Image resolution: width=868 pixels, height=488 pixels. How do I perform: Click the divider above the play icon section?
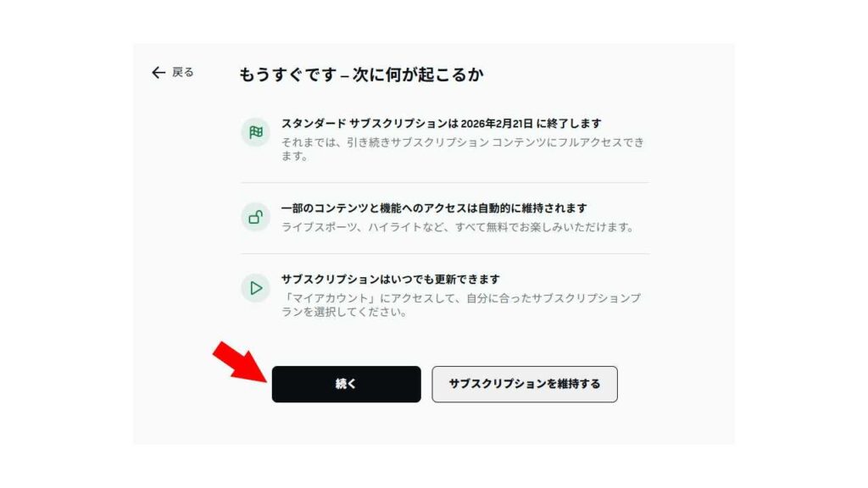[x=445, y=254]
